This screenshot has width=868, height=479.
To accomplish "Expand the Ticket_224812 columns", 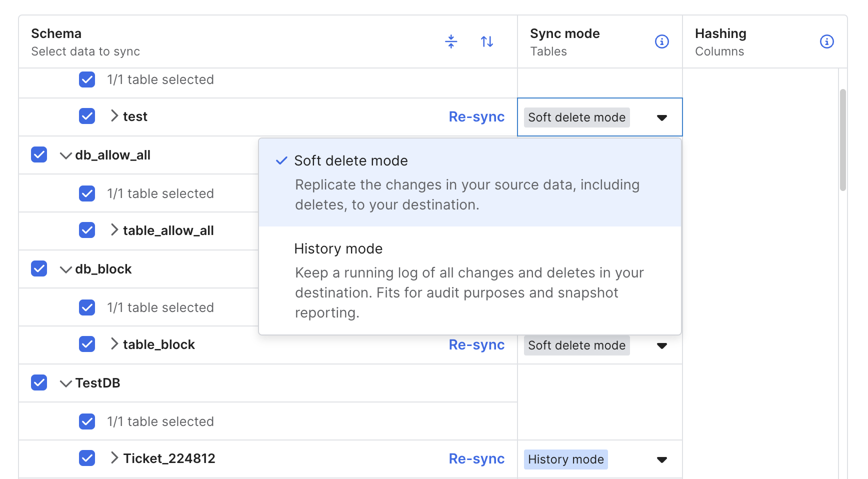I will [114, 458].
